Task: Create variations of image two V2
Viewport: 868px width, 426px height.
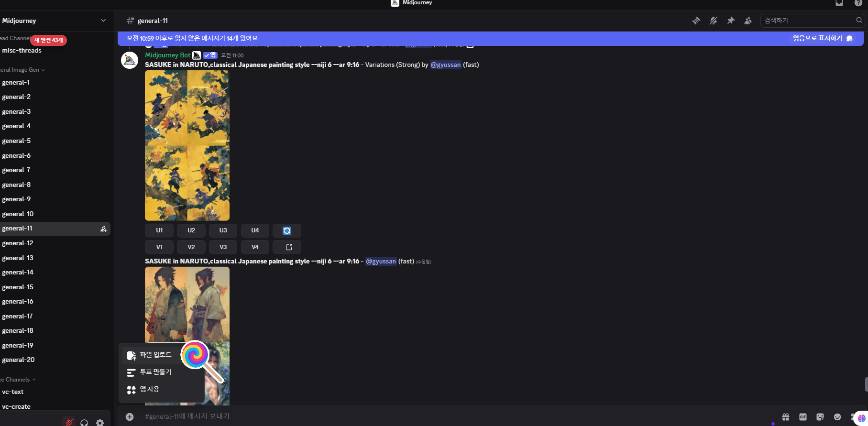Action: pyautogui.click(x=191, y=247)
